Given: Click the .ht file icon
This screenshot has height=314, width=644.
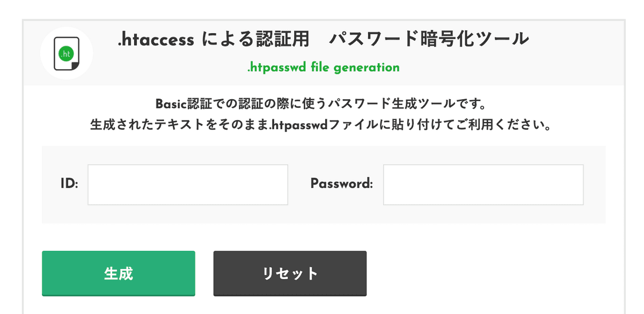Looking at the screenshot, I should [67, 54].
